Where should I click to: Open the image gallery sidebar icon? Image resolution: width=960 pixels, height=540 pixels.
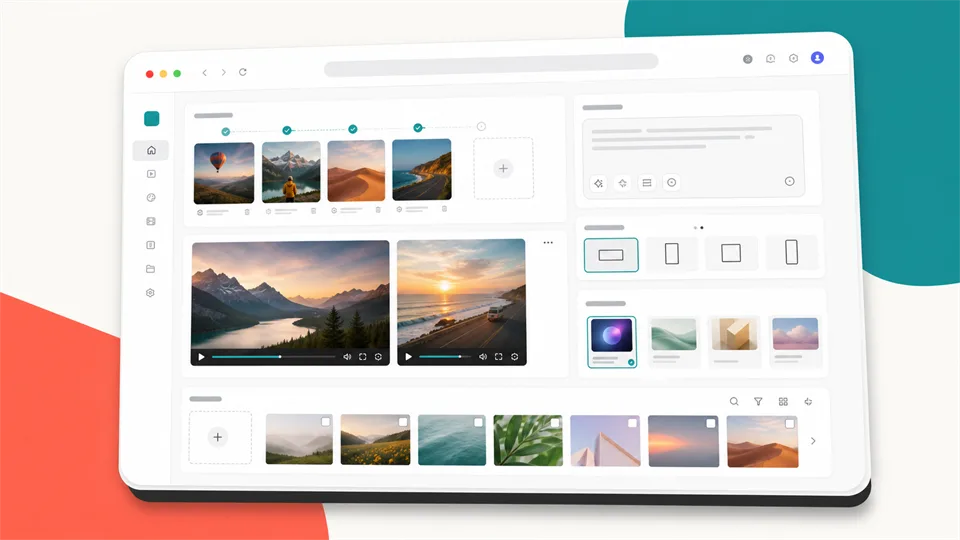(151, 221)
